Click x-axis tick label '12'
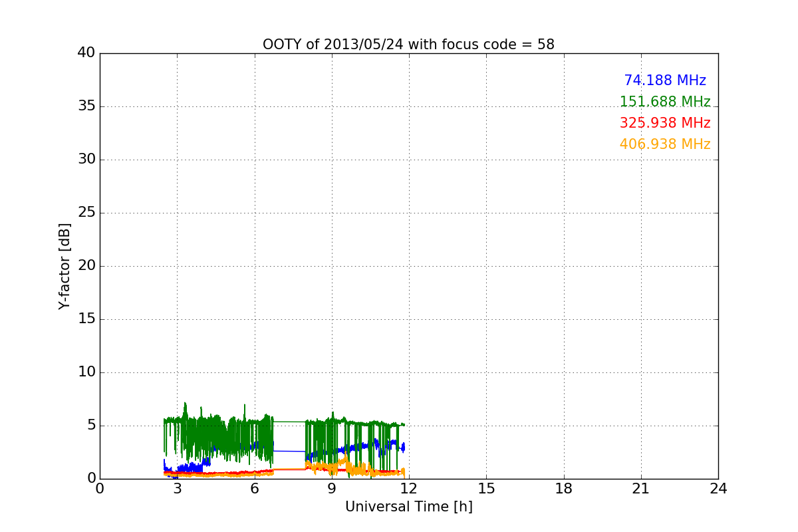The width and height of the screenshot is (798, 532). [x=409, y=489]
